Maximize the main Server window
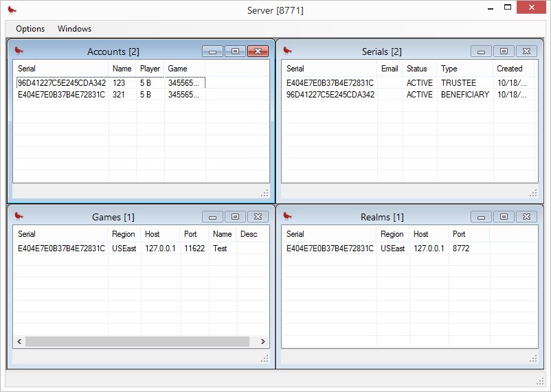The image size is (551, 392). 508,7
